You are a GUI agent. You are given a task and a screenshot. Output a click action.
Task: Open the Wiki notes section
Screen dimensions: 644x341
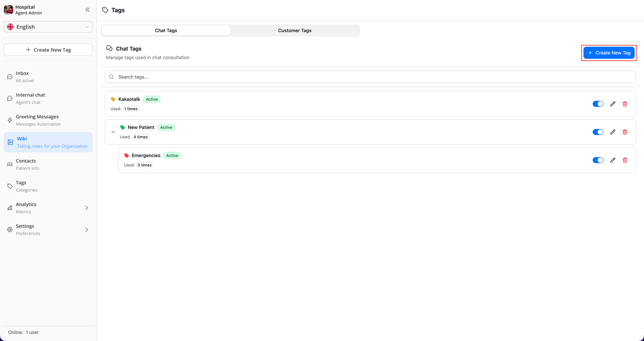pyautogui.click(x=22, y=142)
